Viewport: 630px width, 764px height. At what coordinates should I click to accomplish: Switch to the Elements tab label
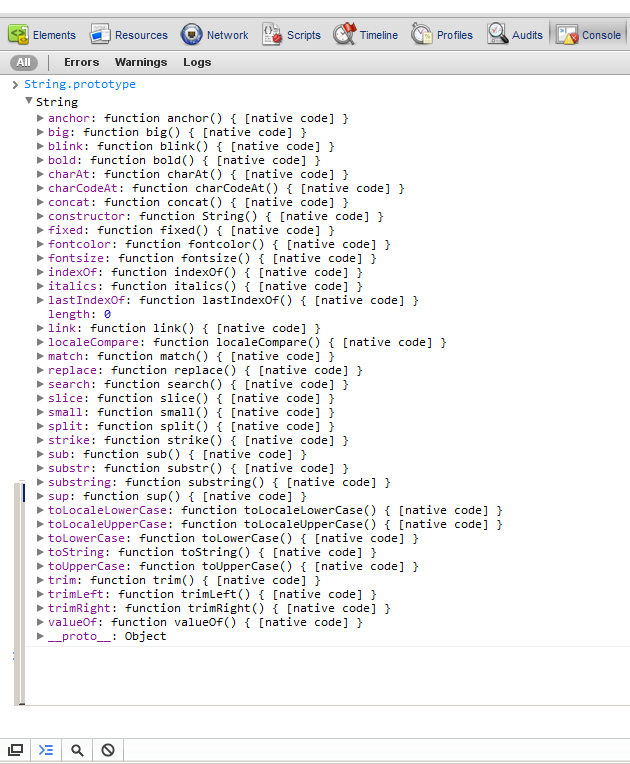click(54, 35)
